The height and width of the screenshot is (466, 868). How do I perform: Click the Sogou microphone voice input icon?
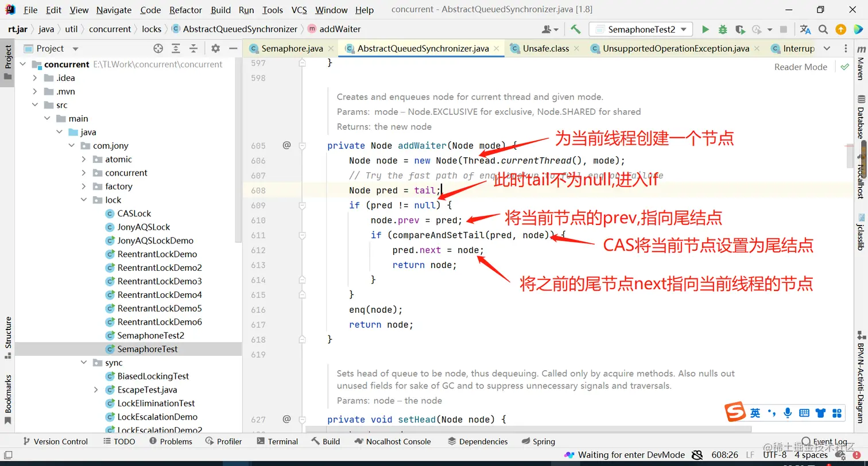click(x=788, y=413)
